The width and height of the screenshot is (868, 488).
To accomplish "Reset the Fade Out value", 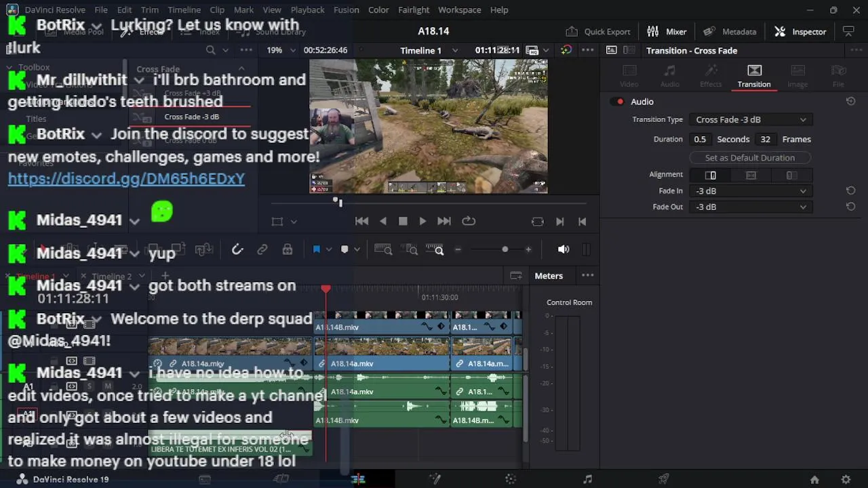I will click(x=850, y=207).
